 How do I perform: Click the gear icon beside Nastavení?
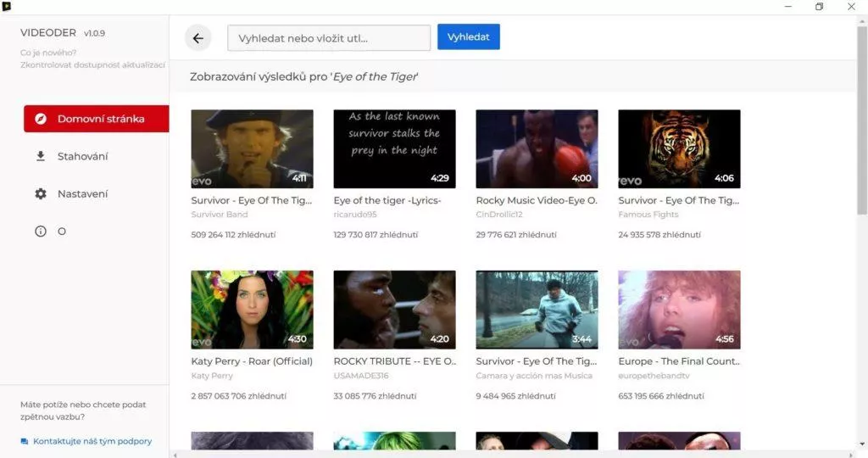click(x=41, y=194)
